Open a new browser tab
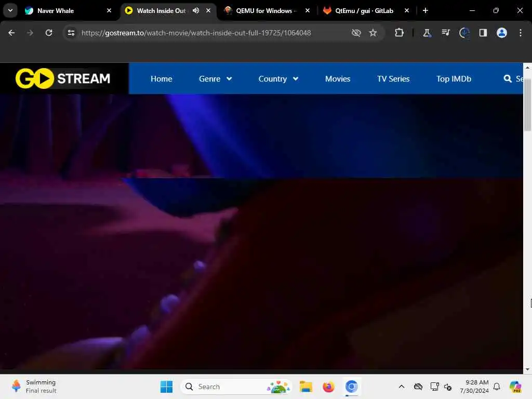This screenshot has height=399, width=532. coord(425,10)
